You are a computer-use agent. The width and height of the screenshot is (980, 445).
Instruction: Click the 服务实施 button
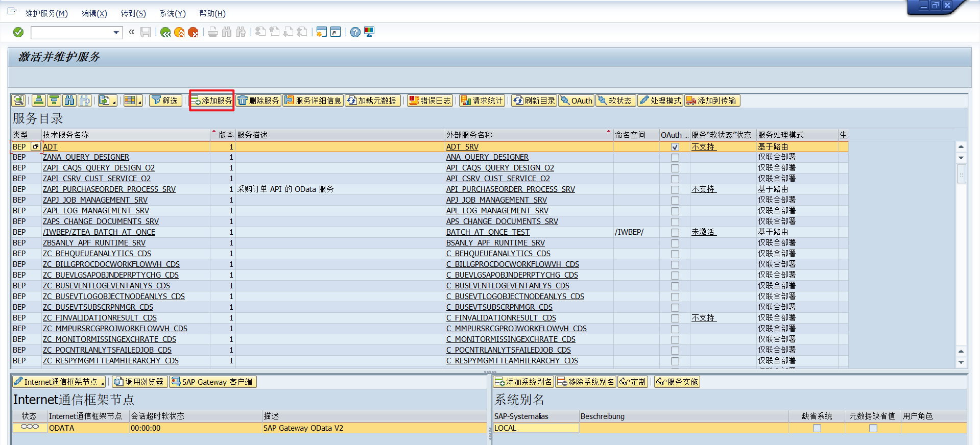(x=677, y=382)
